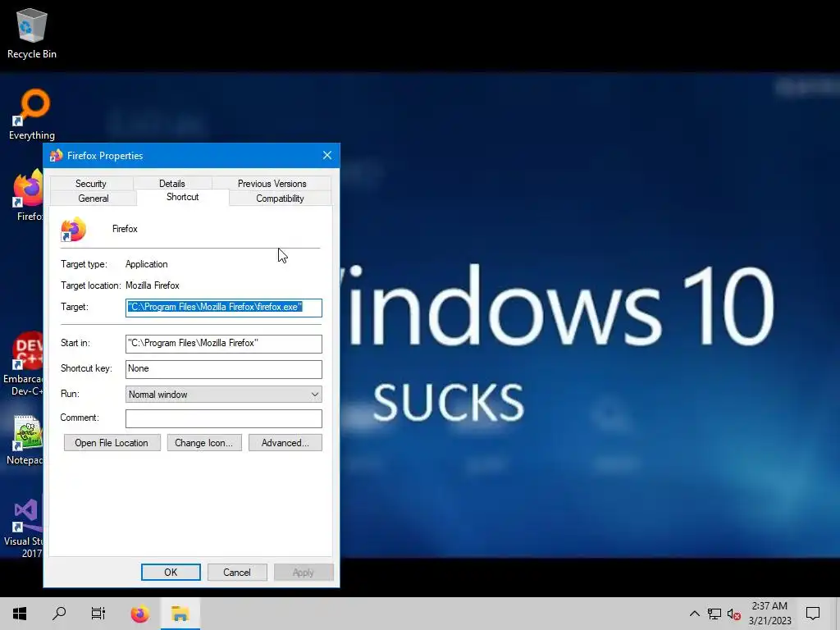Close the Firefox Properties window
Screen dimensions: 840x630
(327, 155)
